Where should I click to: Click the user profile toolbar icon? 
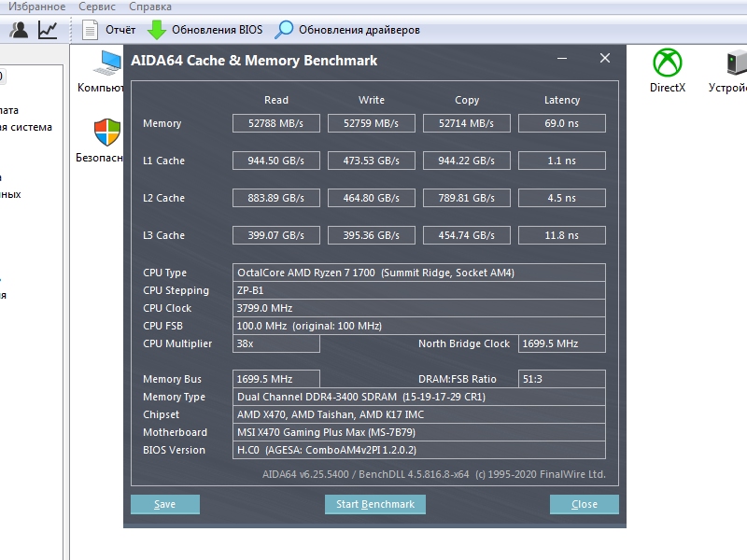coord(19,30)
